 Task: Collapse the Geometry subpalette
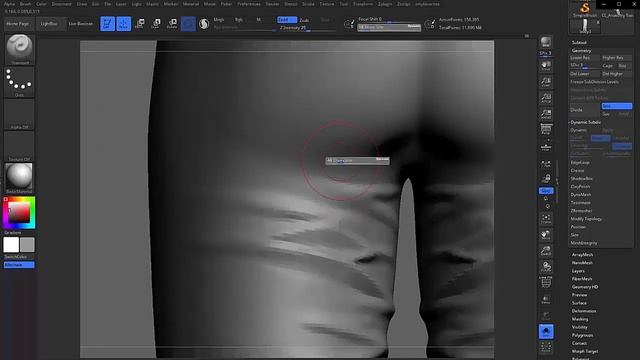click(x=581, y=51)
